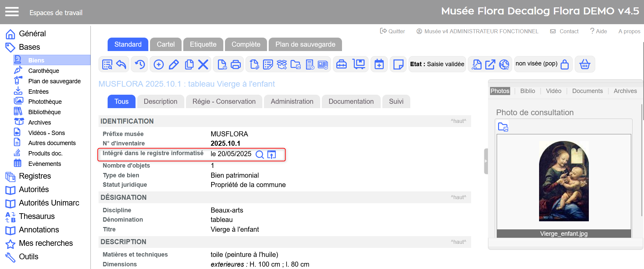
Task: Click the pencil edit record icon
Action: pos(174,64)
